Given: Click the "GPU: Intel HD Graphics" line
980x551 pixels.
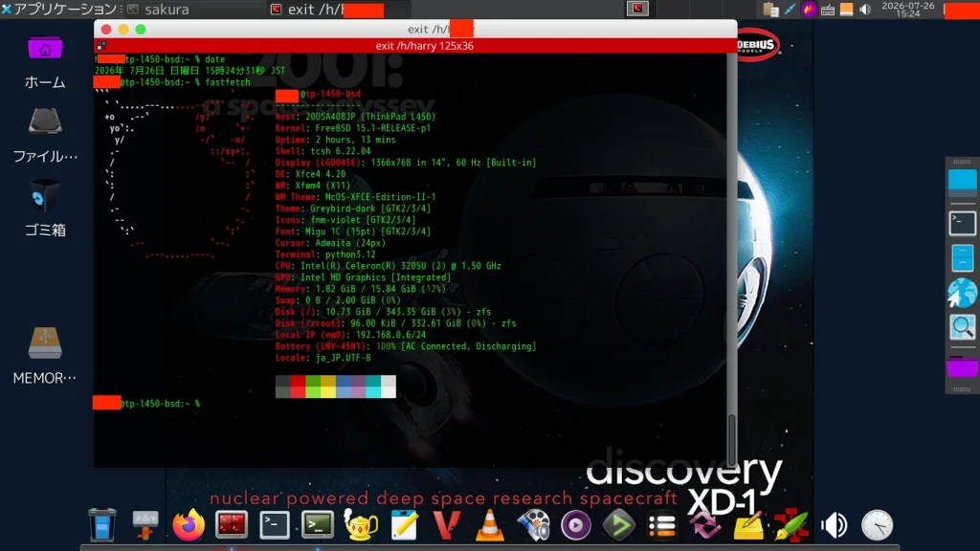Looking at the screenshot, I should (363, 277).
